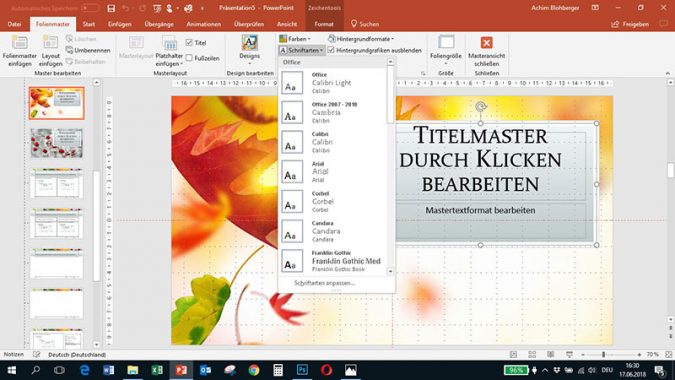The image size is (675, 380).
Task: Click Layout einfügen icon
Action: [50, 50]
